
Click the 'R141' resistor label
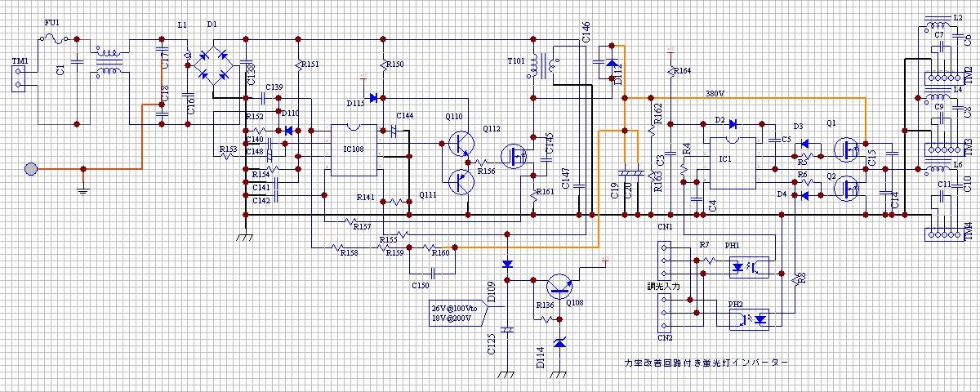click(x=366, y=198)
